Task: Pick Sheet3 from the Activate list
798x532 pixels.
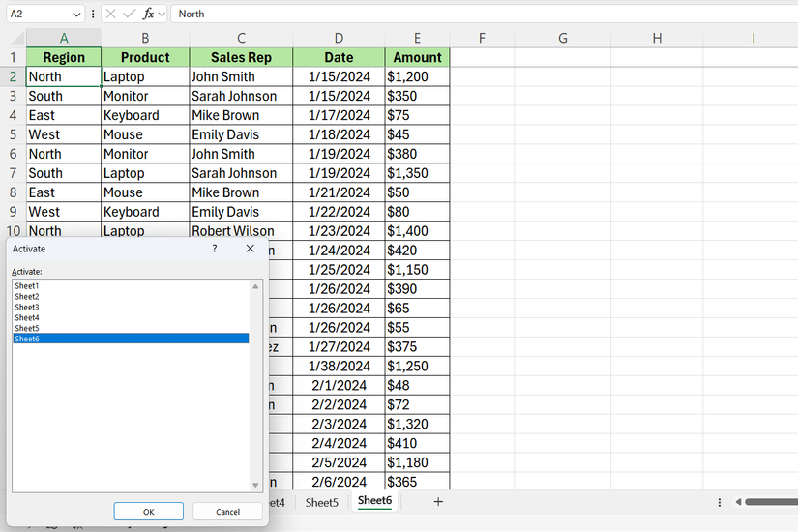Action: pos(27,308)
